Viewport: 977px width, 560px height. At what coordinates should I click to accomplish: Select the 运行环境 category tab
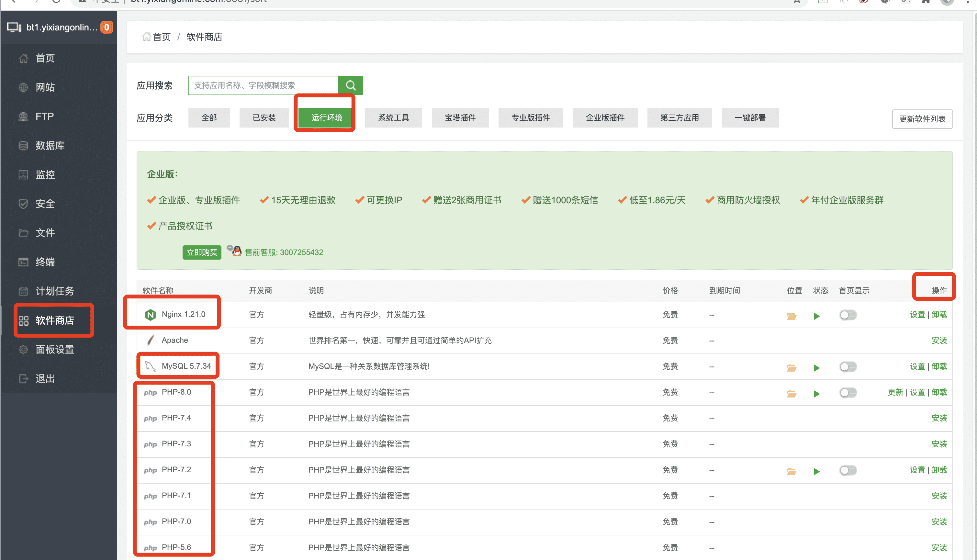click(x=327, y=118)
